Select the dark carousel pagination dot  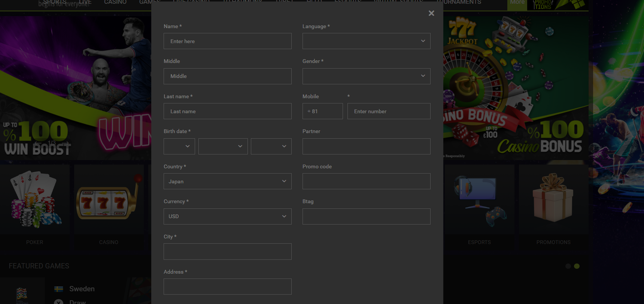[568, 266]
